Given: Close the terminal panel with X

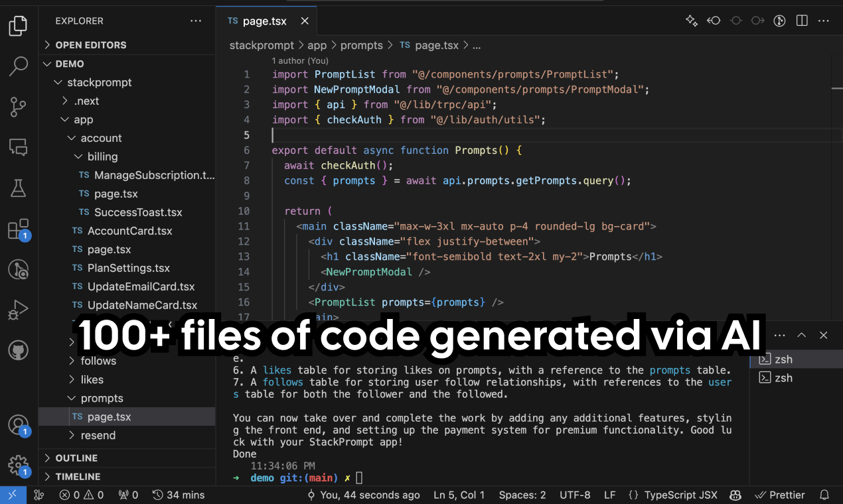Looking at the screenshot, I should [x=824, y=336].
